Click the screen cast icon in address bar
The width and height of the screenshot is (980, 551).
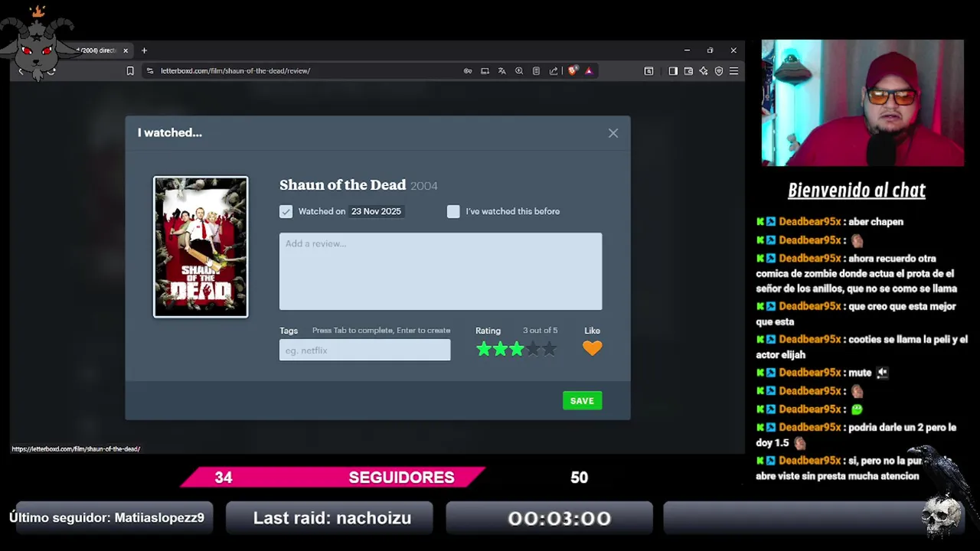[x=485, y=71]
